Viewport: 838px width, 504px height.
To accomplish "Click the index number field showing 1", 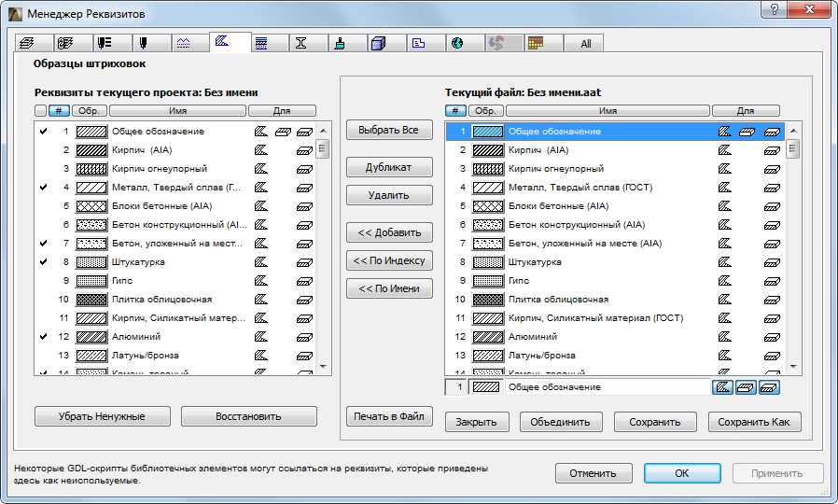I will pos(456,387).
